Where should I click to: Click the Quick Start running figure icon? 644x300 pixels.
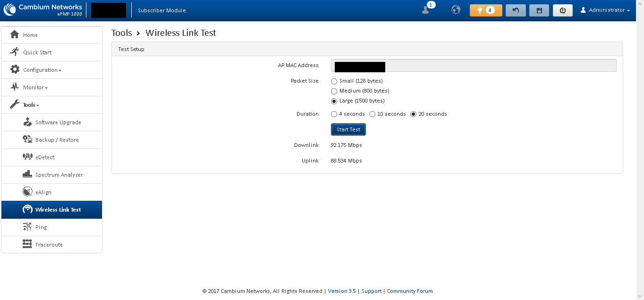(15, 52)
